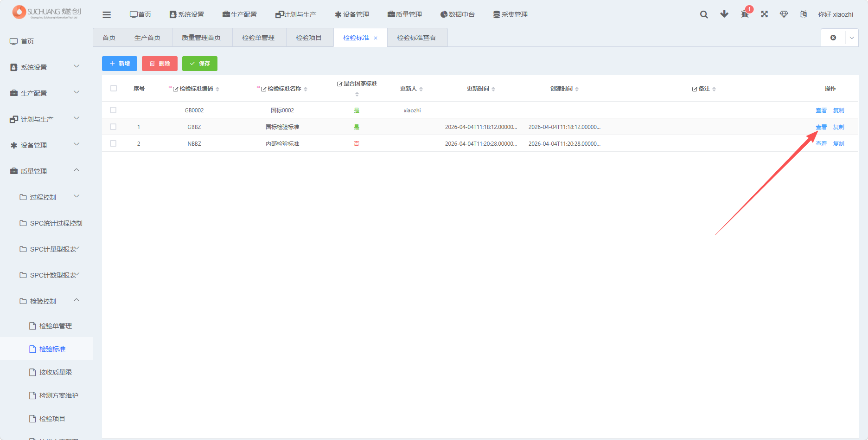
Task: Switch to 检验项目 tab
Action: tap(309, 38)
